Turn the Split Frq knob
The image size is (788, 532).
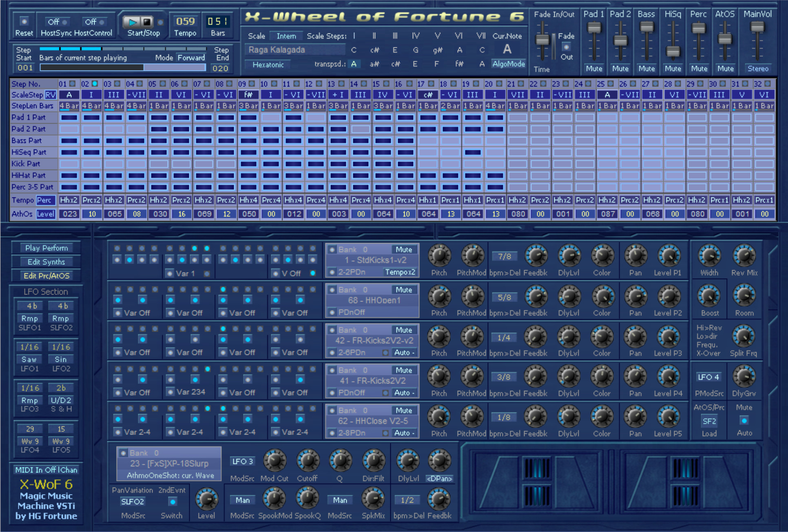(x=743, y=336)
